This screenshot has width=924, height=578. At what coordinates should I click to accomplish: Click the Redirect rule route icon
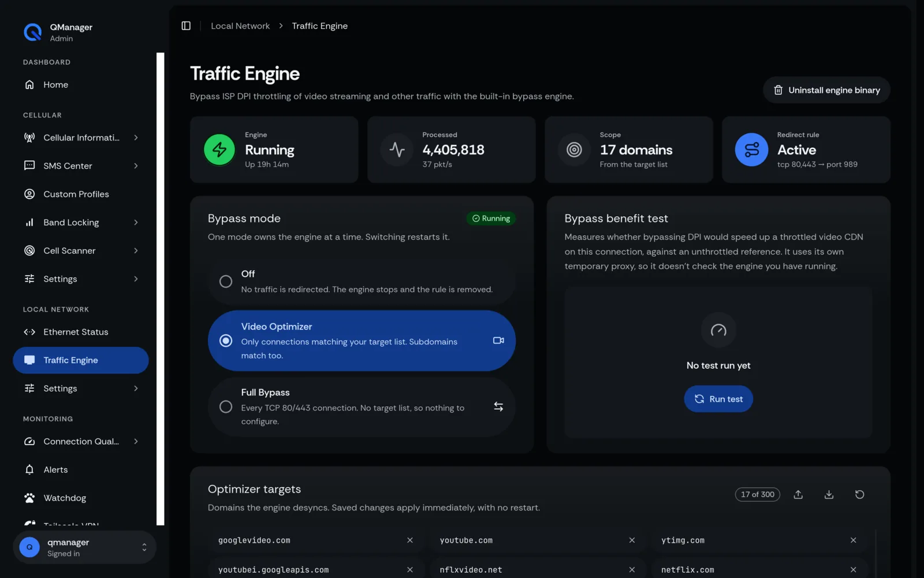click(x=751, y=150)
